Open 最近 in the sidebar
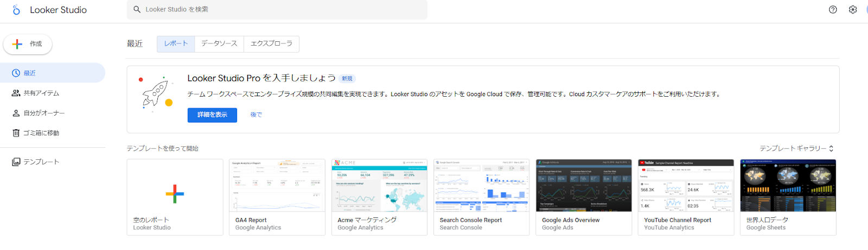This screenshot has width=868, height=250. click(x=53, y=73)
